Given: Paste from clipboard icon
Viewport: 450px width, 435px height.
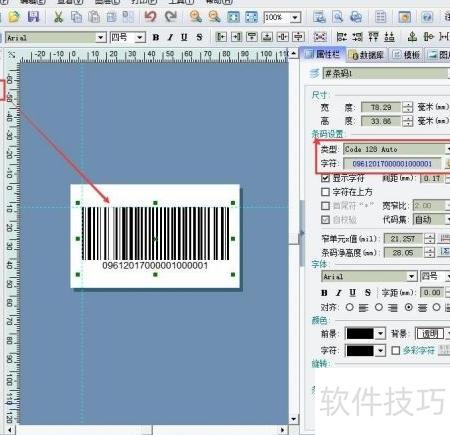Looking at the screenshot, I should pyautogui.click(x=94, y=17).
